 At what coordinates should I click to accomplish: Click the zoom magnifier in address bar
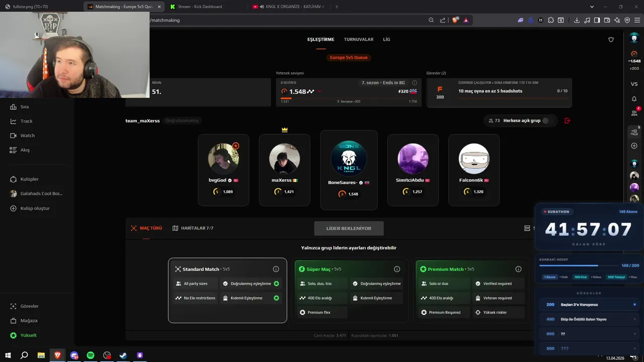pyautogui.click(x=431, y=20)
